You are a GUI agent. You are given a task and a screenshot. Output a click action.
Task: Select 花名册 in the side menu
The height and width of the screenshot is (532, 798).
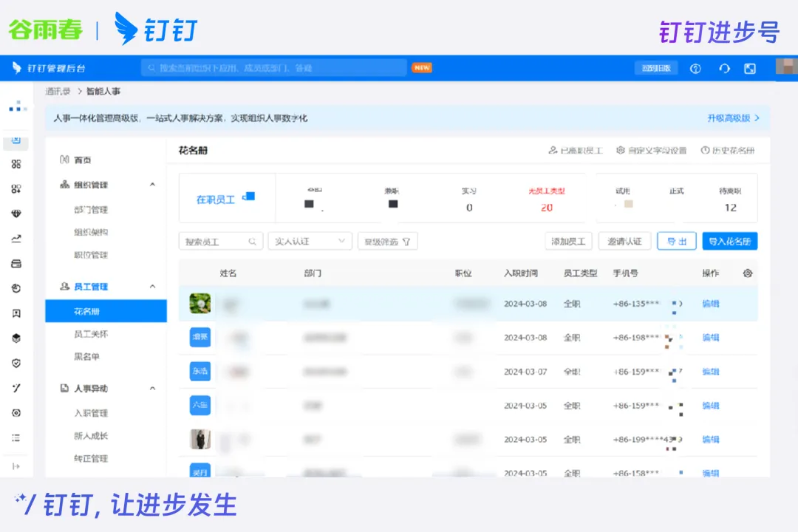point(106,311)
